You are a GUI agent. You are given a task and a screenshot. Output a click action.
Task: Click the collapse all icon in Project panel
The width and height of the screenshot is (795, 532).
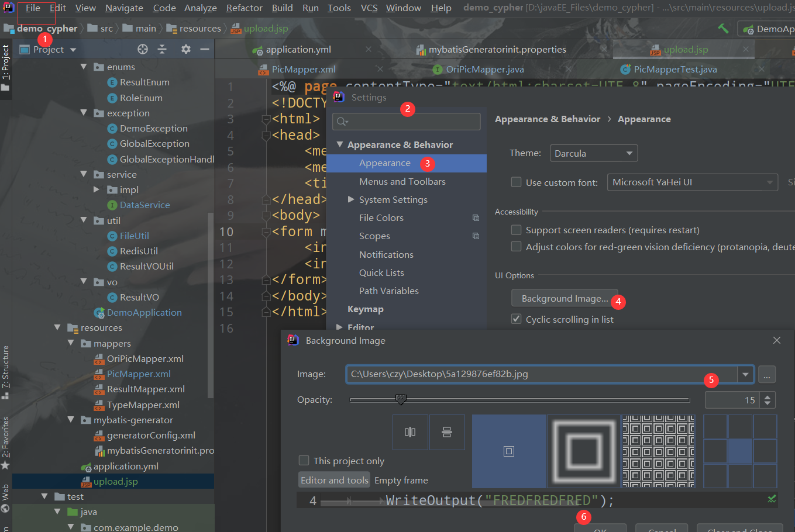pos(162,49)
